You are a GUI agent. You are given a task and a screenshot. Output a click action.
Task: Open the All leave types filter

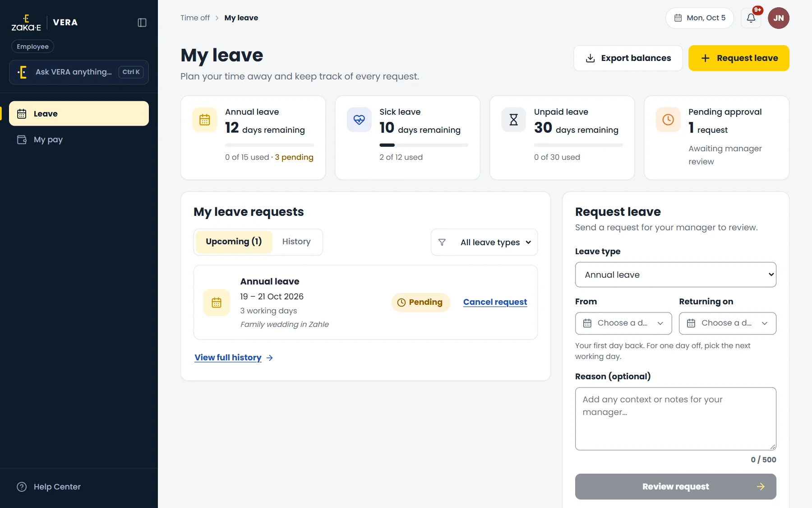[484, 242]
